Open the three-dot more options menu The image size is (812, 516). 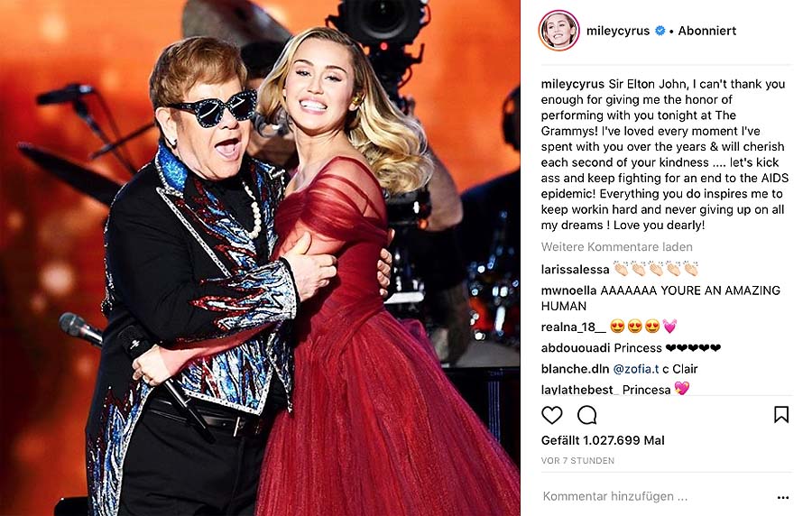[782, 497]
